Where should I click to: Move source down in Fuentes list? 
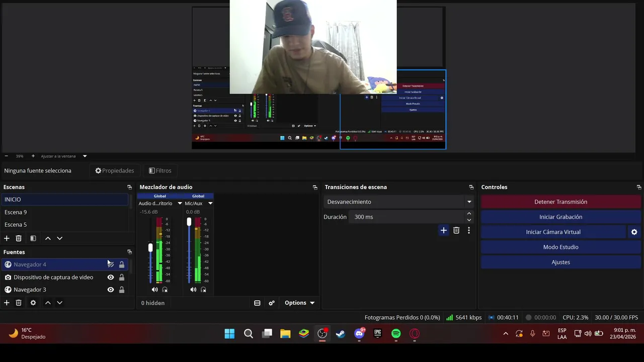59,303
